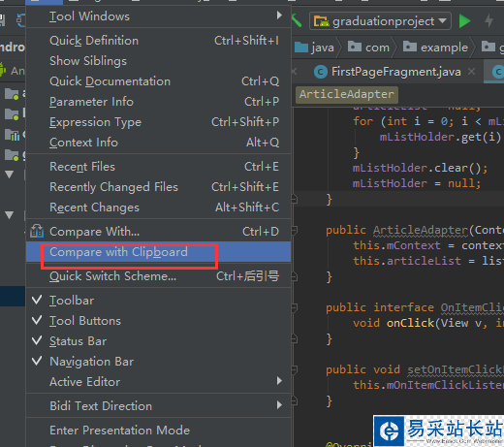
Task: Click fourth module folder icon in project tree
Action: tap(12, 155)
